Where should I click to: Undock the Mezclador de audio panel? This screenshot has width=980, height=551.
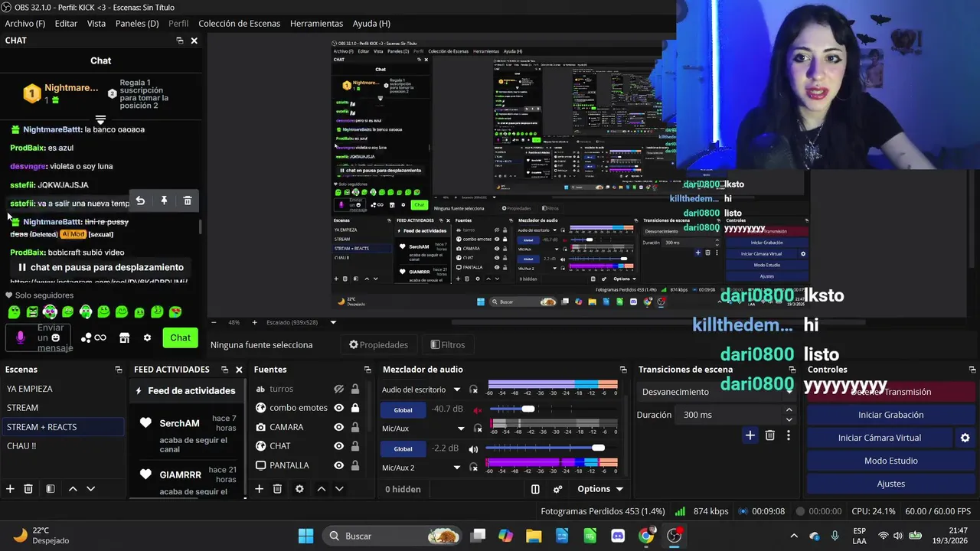[x=623, y=370]
